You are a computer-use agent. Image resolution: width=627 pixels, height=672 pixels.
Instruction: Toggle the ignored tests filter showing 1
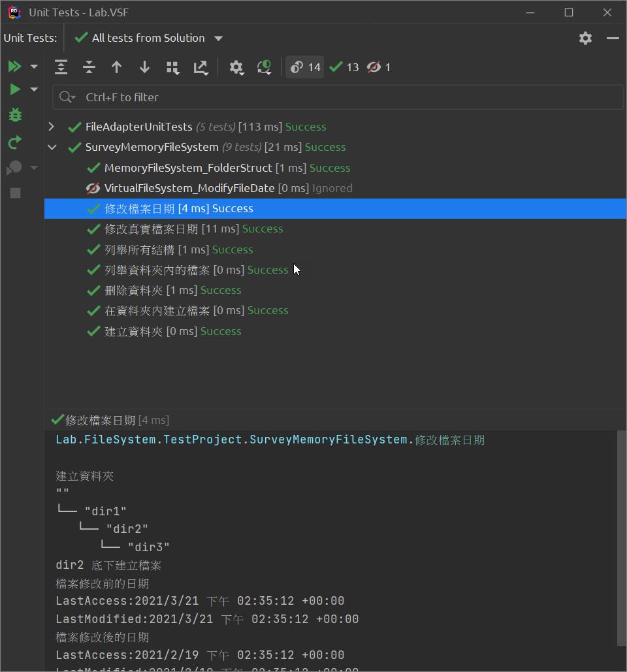coord(379,67)
